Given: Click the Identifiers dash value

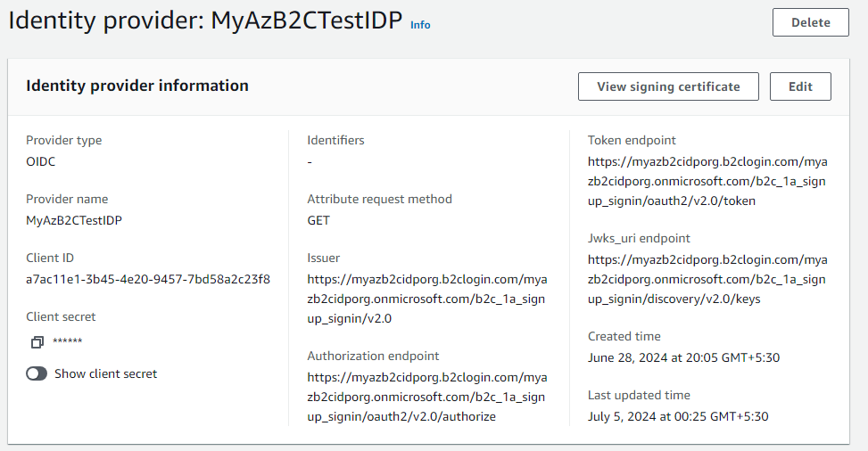Looking at the screenshot, I should click(x=310, y=162).
